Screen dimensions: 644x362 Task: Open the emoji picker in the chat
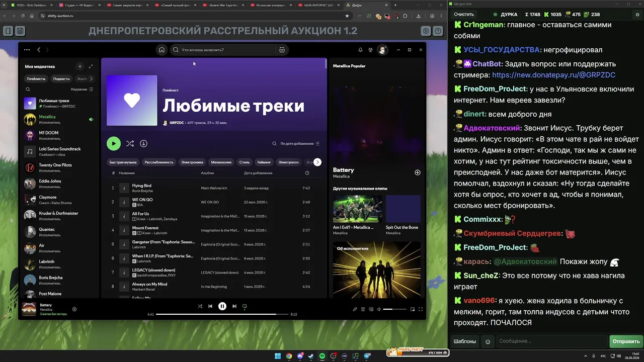(488, 341)
